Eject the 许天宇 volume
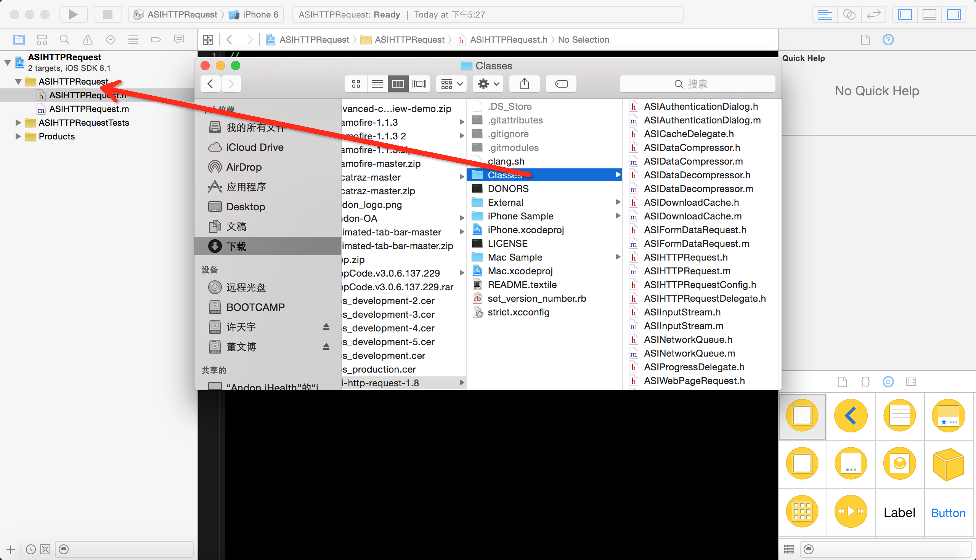The height and width of the screenshot is (560, 976). click(x=326, y=326)
